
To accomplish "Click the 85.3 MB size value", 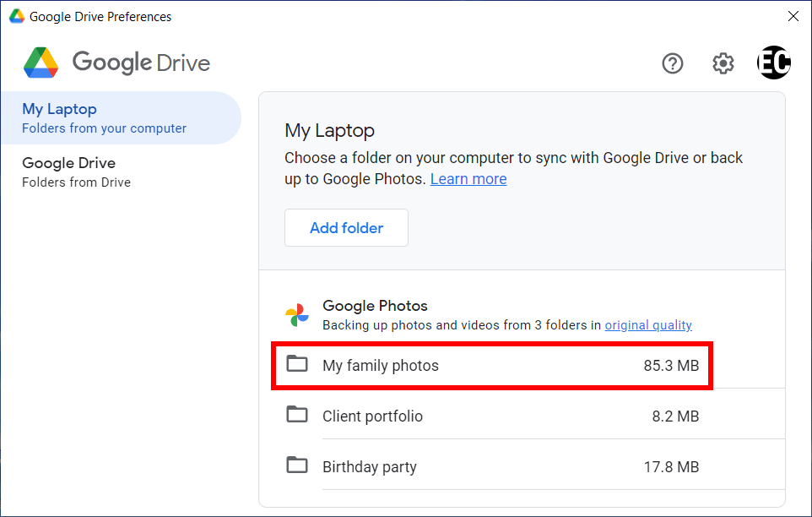I will [x=671, y=366].
